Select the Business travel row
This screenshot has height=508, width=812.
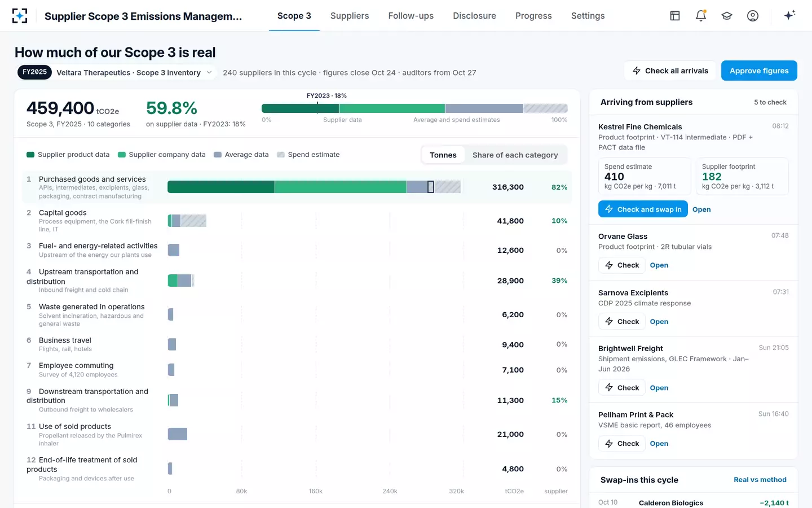click(x=297, y=344)
